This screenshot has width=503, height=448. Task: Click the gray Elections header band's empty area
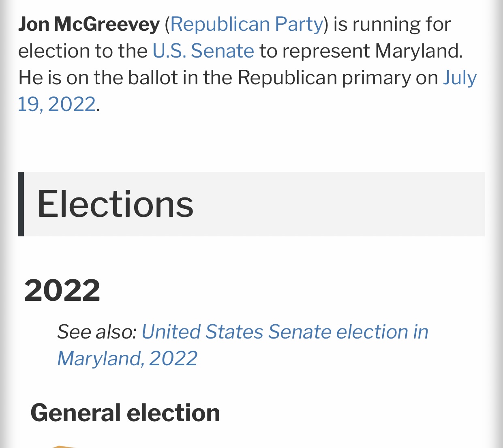340,204
